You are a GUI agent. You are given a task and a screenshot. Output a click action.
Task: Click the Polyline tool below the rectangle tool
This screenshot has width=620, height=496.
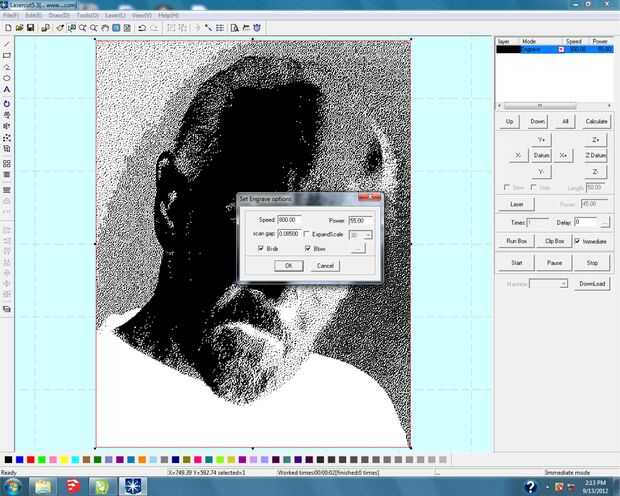tap(7, 66)
